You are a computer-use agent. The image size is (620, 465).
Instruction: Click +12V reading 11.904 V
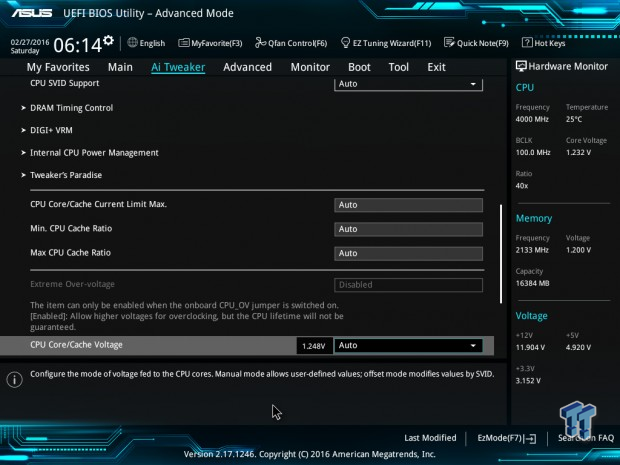pyautogui.click(x=530, y=348)
